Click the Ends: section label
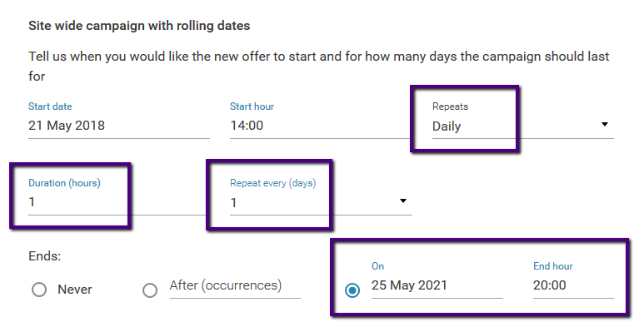 tap(45, 256)
